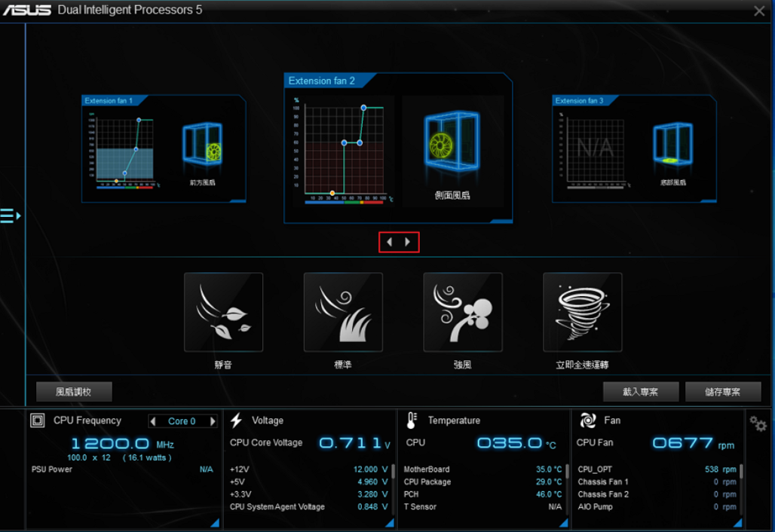Image resolution: width=775 pixels, height=532 pixels.
Task: Expand the Voltage panel corner triangle
Action: (x=388, y=523)
